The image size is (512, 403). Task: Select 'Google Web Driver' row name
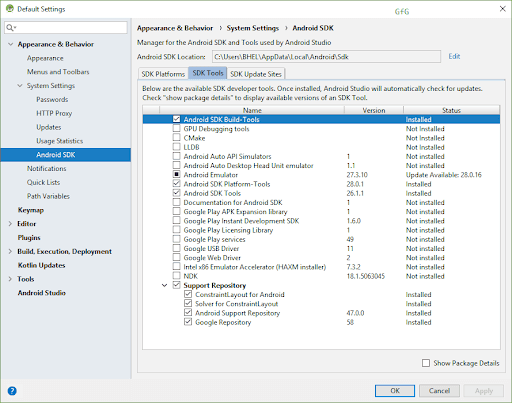click(x=212, y=258)
